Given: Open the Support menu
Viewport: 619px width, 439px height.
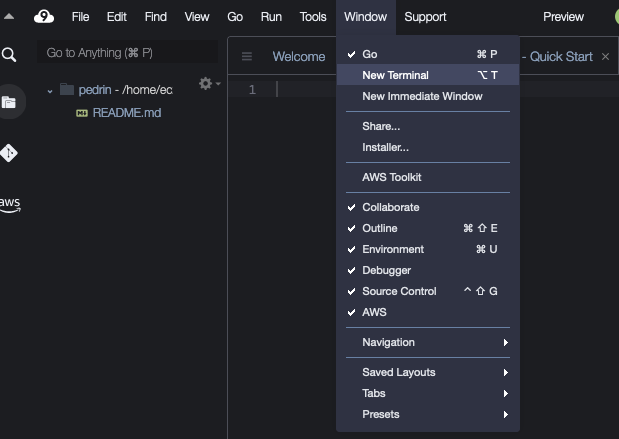Looking at the screenshot, I should [x=425, y=17].
